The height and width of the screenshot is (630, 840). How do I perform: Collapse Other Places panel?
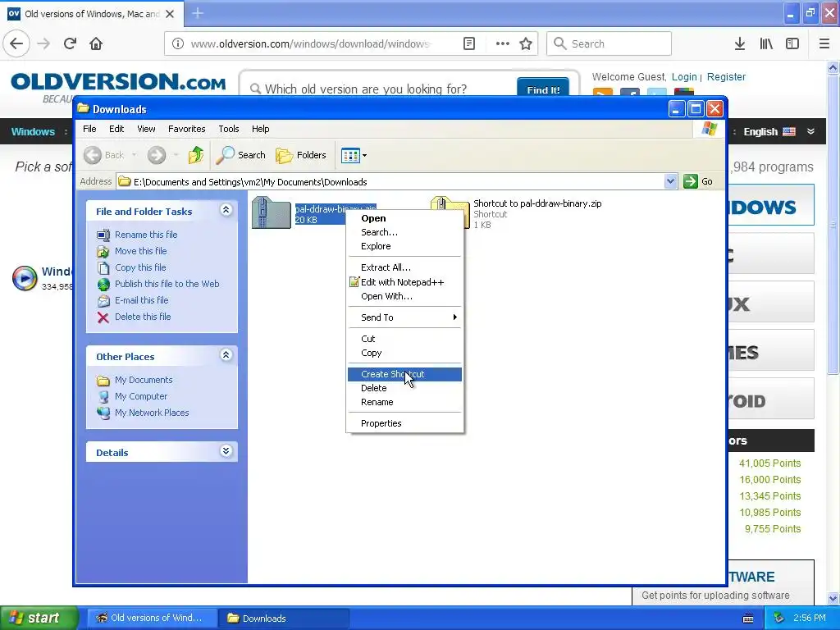click(226, 354)
